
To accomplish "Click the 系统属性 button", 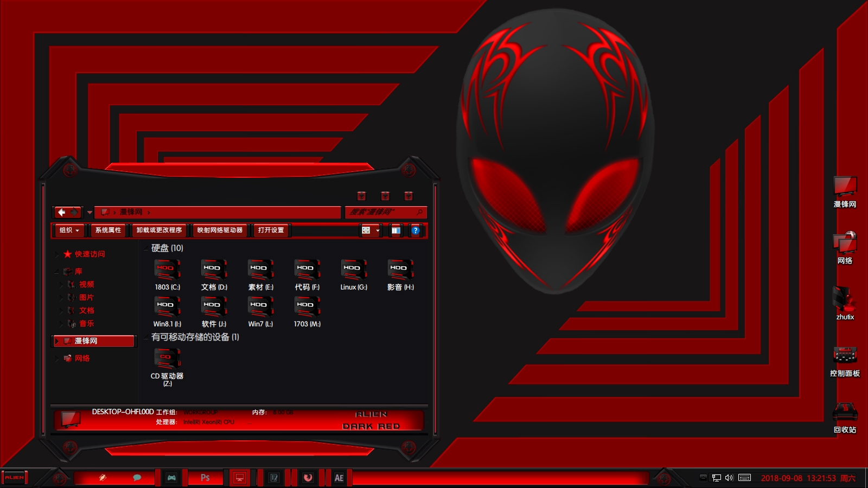I will 108,230.
